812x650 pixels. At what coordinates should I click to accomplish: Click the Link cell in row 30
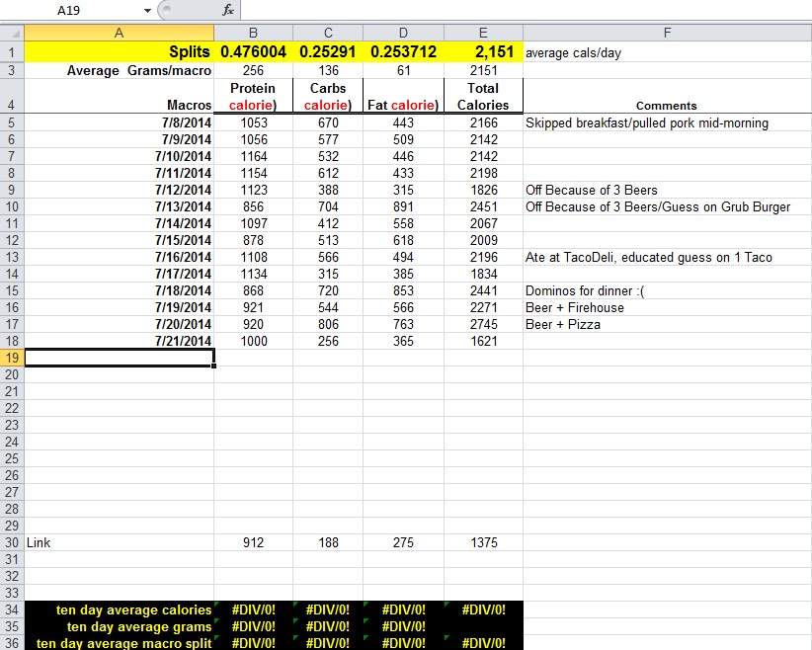120,542
